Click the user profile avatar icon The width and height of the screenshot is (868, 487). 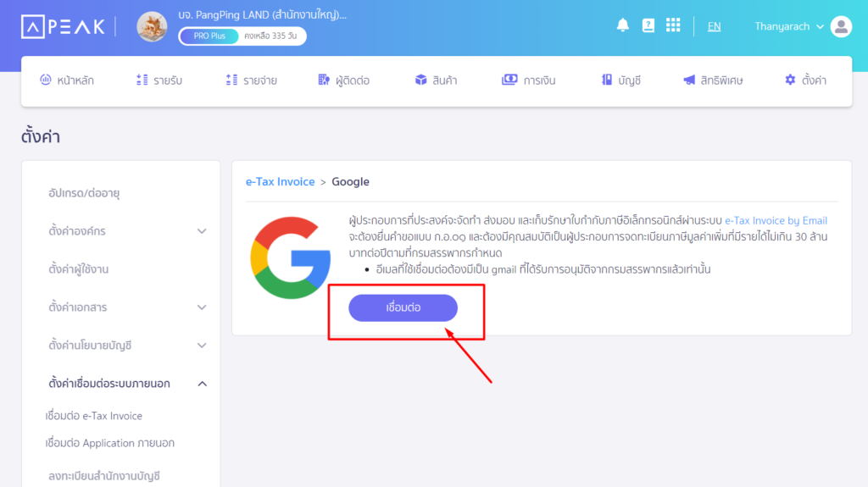pos(841,26)
